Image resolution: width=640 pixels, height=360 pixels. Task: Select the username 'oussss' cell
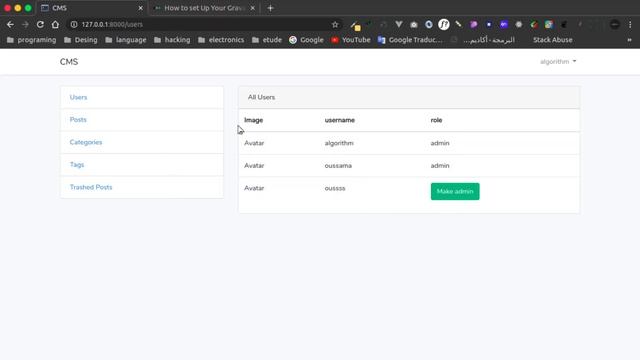click(x=335, y=188)
